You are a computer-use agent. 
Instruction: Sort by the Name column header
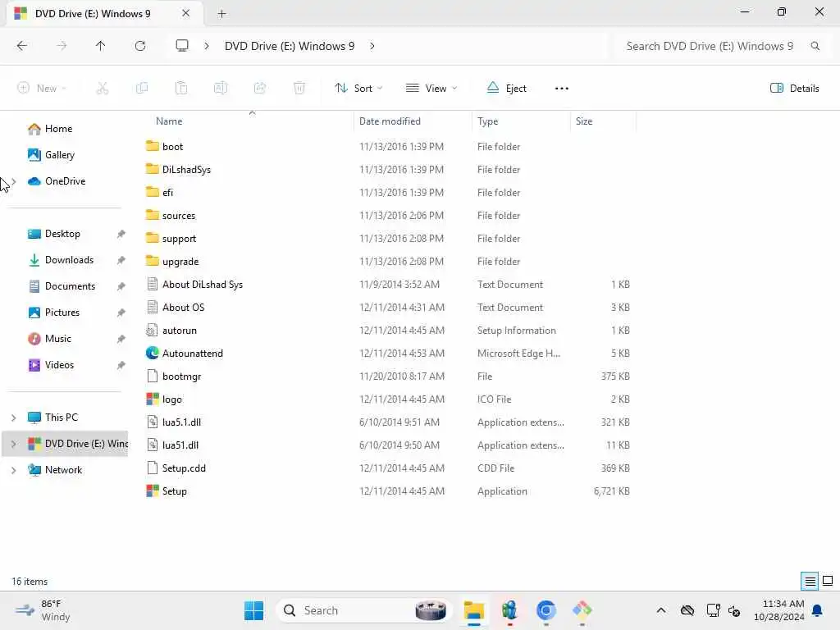coord(169,121)
